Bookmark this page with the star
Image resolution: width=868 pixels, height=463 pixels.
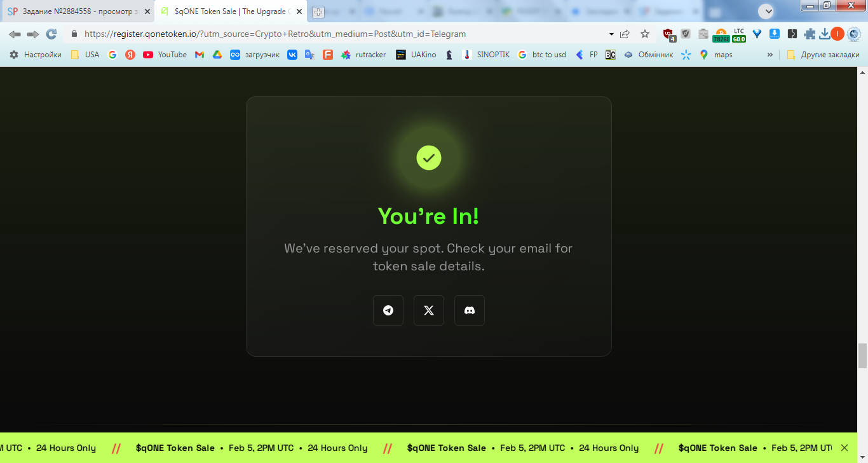point(645,34)
